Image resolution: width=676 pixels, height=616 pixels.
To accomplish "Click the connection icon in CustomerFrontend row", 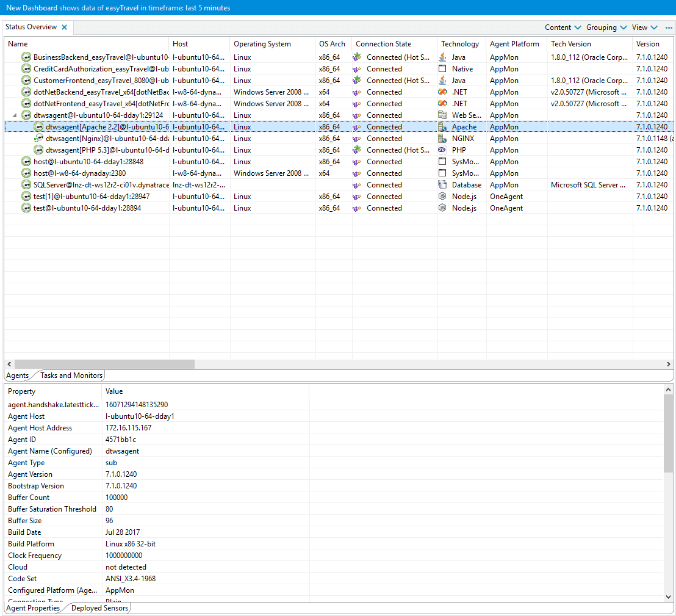I will point(357,80).
